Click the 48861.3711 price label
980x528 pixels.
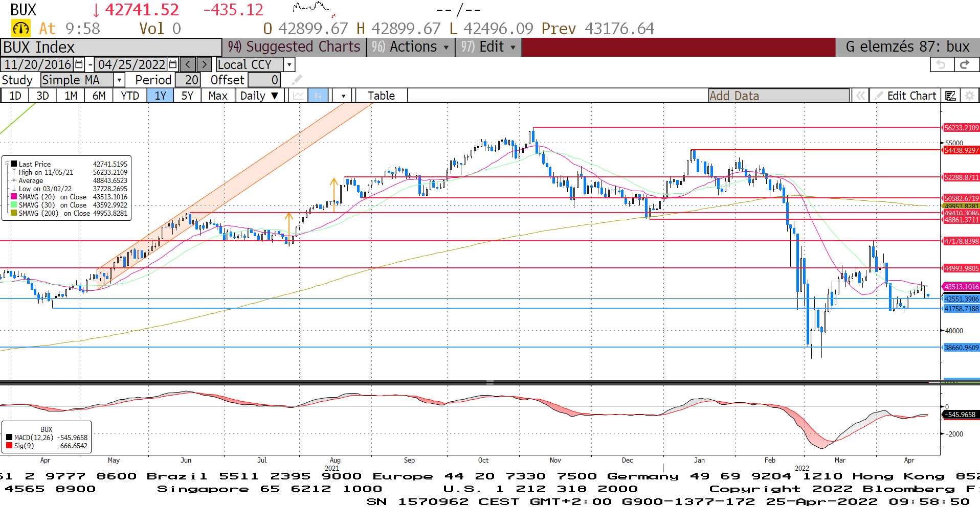pyautogui.click(x=961, y=220)
